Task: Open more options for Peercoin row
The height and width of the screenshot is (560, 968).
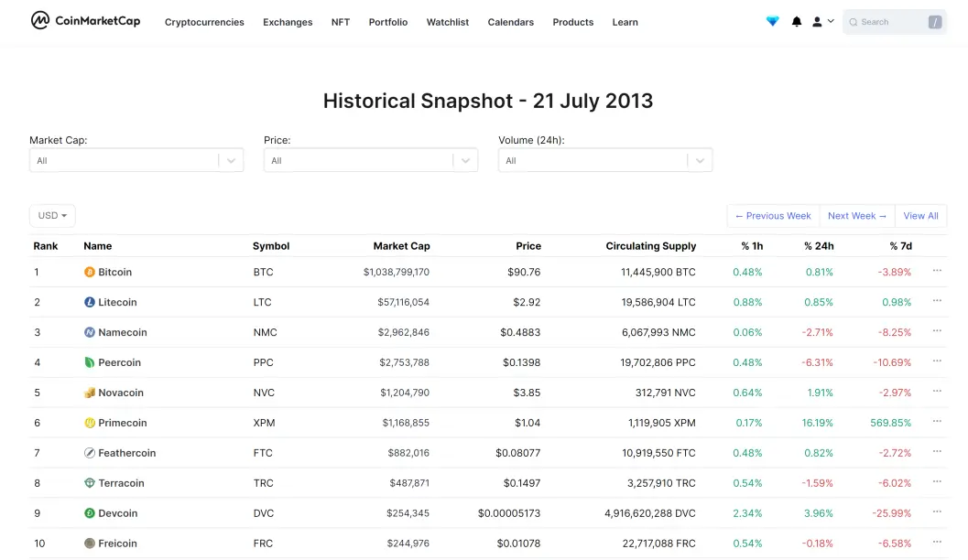Action: (937, 361)
